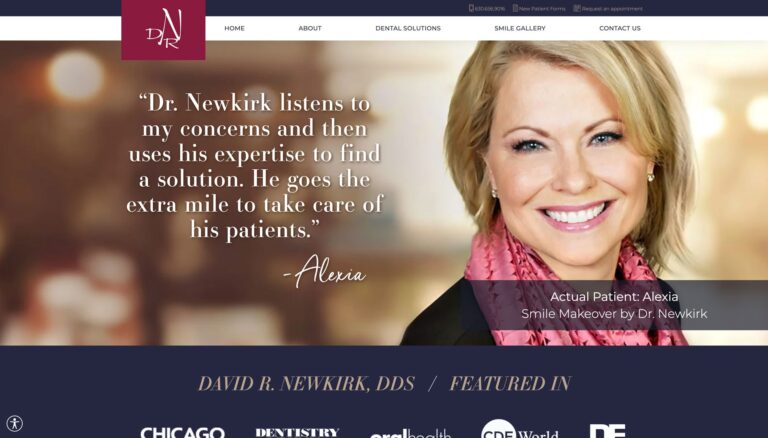This screenshot has width=768, height=438.
Task: Click the Request an appointment link
Action: [612, 9]
